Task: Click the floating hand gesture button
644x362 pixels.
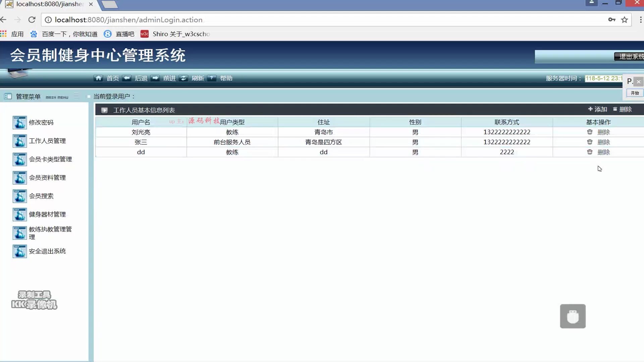Action: (x=573, y=316)
